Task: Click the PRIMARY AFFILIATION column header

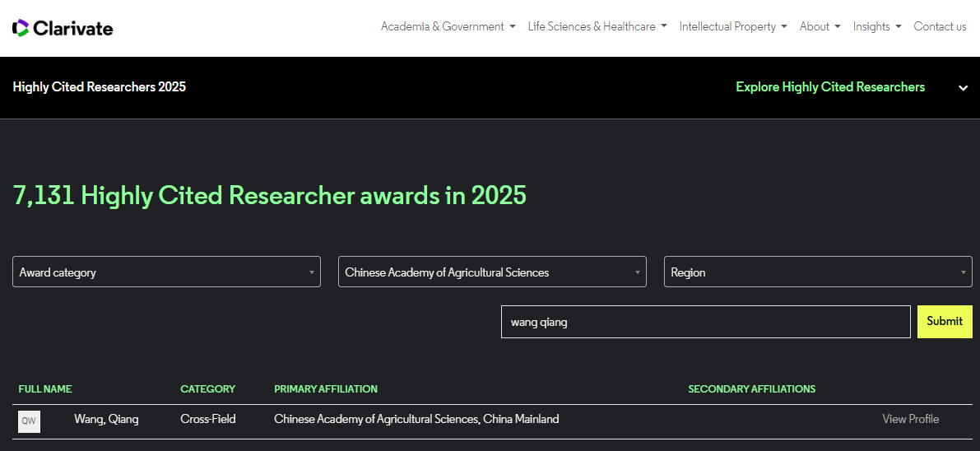Action: [x=326, y=389]
